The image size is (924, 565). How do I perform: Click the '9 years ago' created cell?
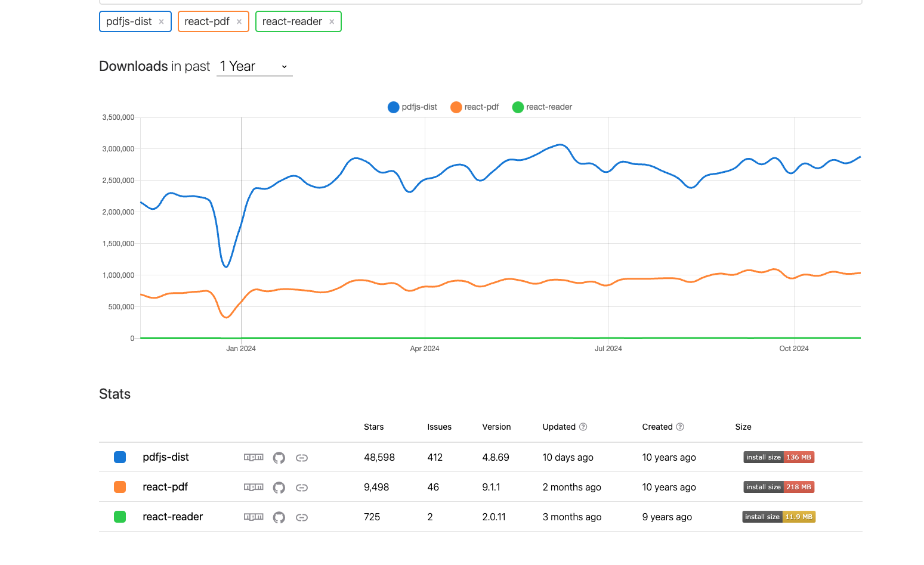point(667,517)
